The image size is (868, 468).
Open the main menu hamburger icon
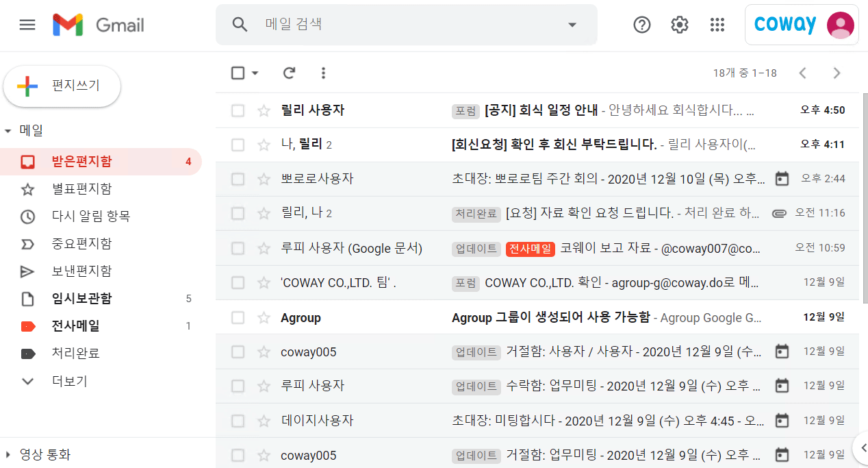(x=27, y=25)
